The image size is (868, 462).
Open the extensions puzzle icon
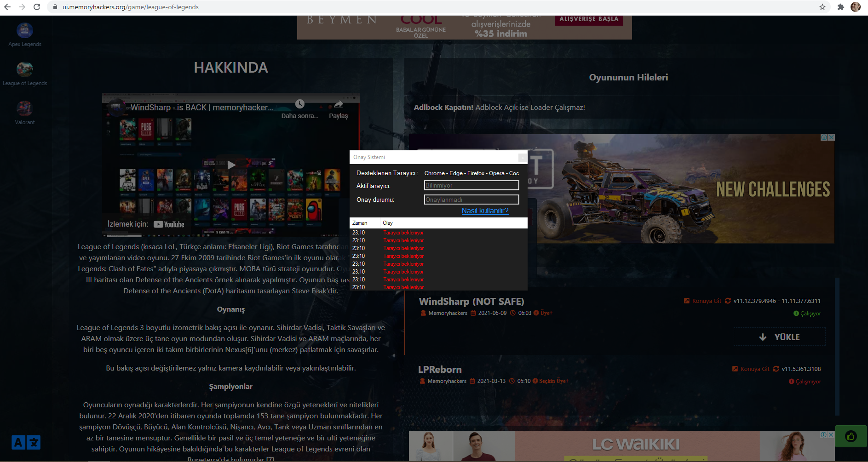(x=841, y=7)
